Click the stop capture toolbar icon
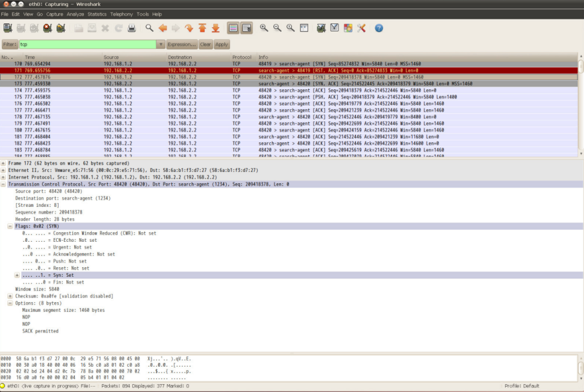This screenshot has height=392, width=584. [47, 28]
